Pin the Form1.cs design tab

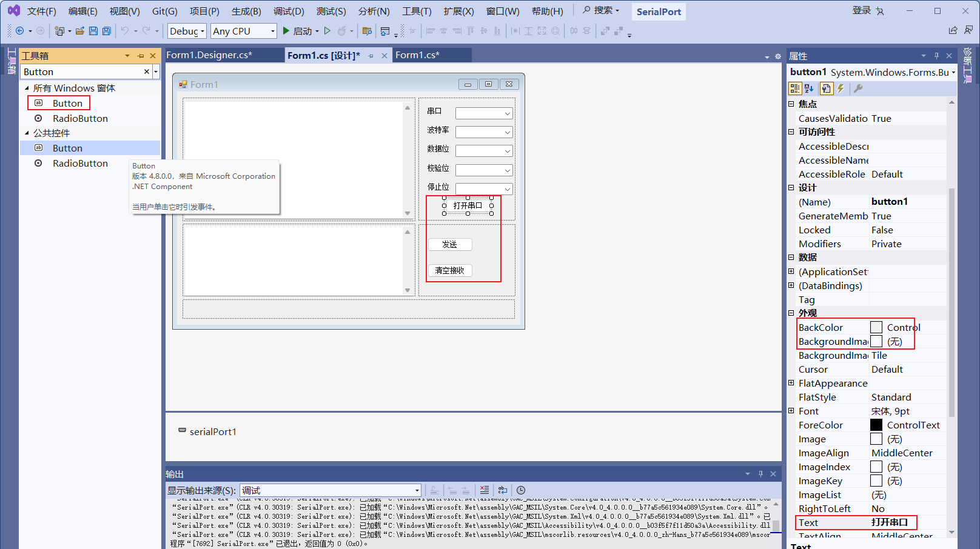tap(371, 56)
